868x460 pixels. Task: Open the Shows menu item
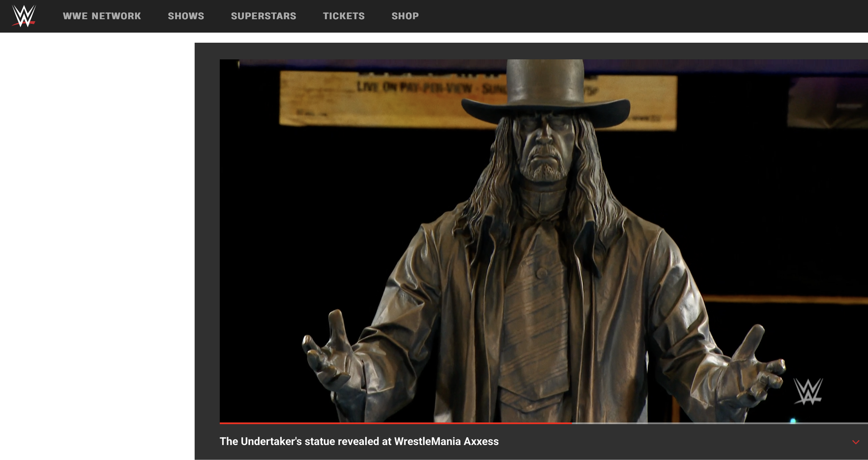point(186,16)
